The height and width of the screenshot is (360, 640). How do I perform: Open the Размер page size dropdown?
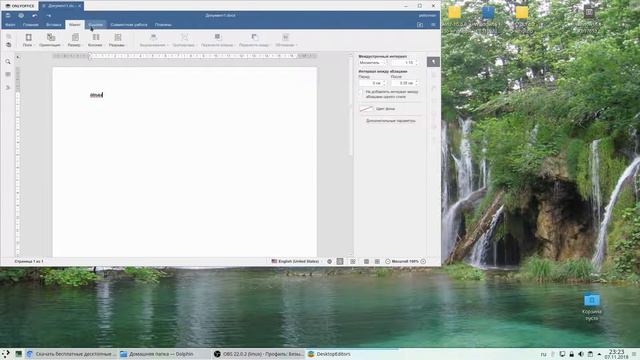[74, 40]
